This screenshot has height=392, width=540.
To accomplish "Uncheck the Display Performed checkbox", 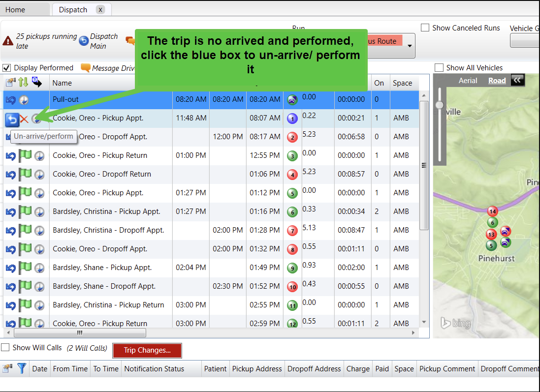I will tap(7, 68).
